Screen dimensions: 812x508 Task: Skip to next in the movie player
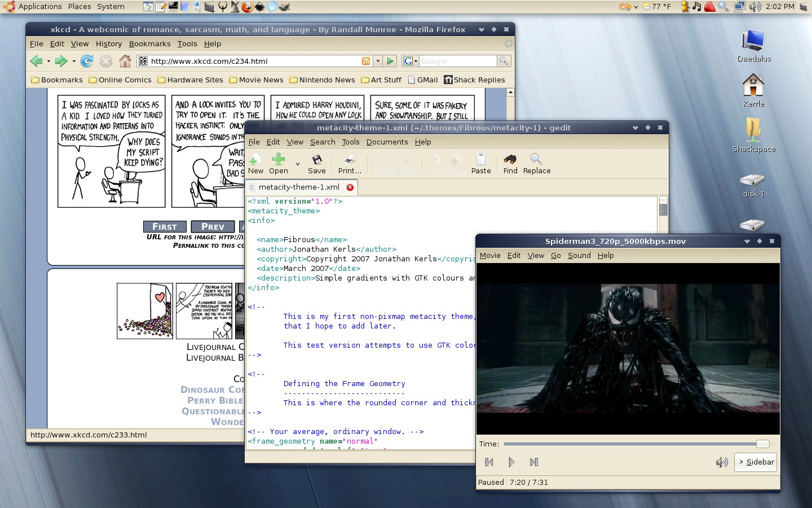(534, 462)
